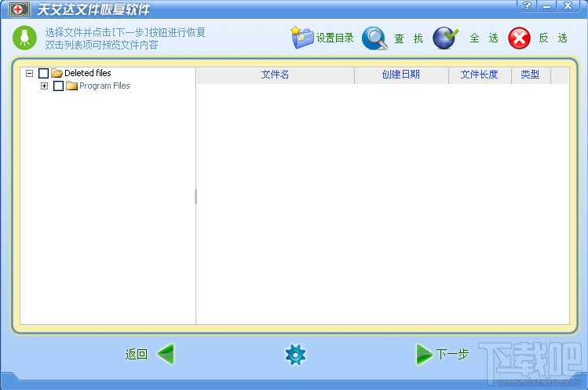Sort by 创建日期 column header
The height and width of the screenshot is (390, 588).
[401, 75]
